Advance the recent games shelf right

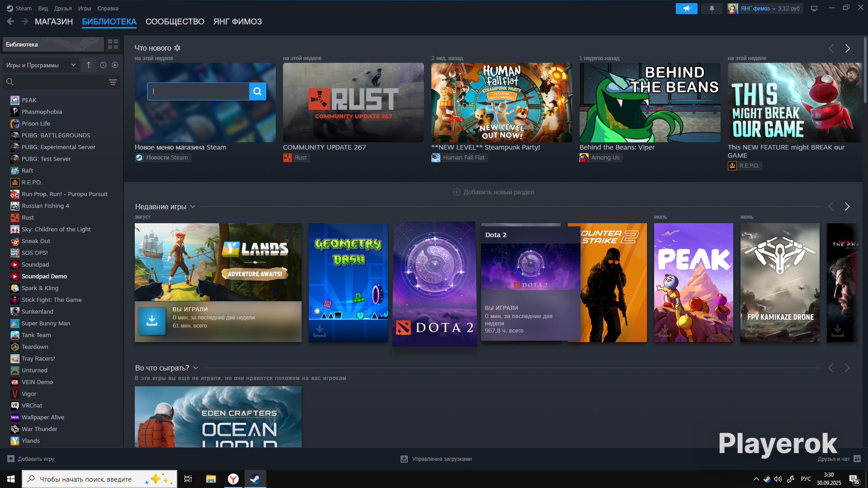(x=847, y=206)
